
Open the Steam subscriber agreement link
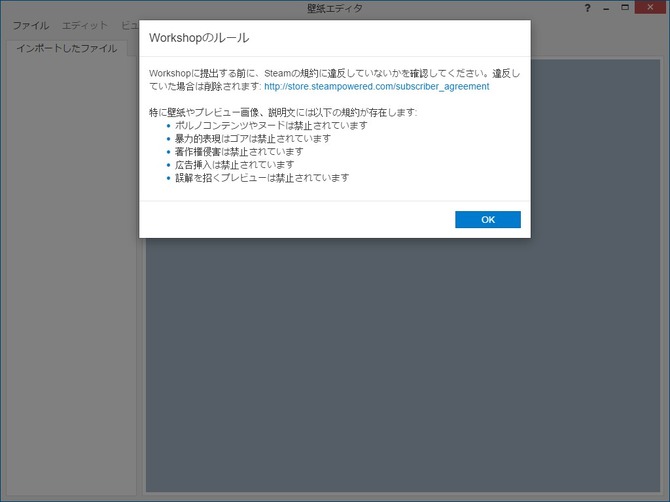pos(376,87)
